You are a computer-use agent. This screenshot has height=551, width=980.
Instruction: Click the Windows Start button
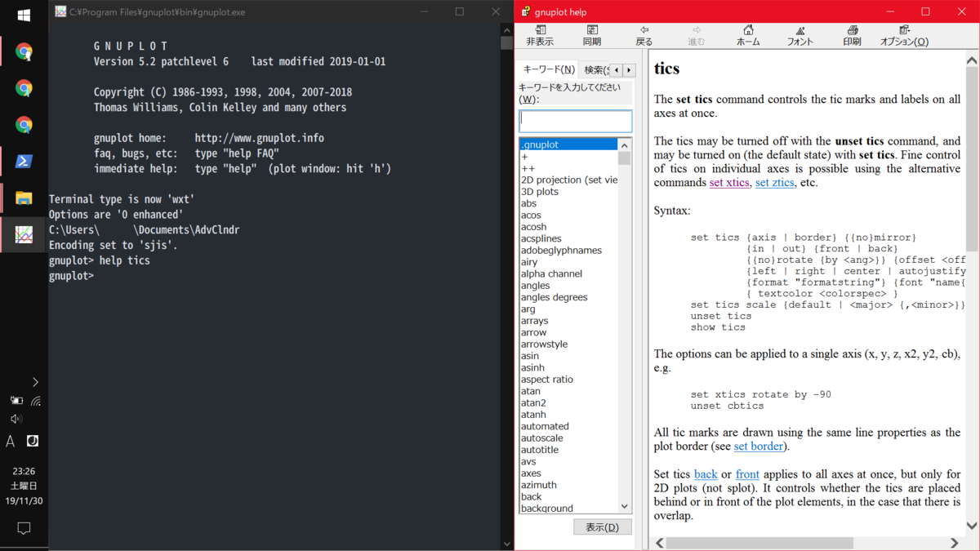coord(24,15)
